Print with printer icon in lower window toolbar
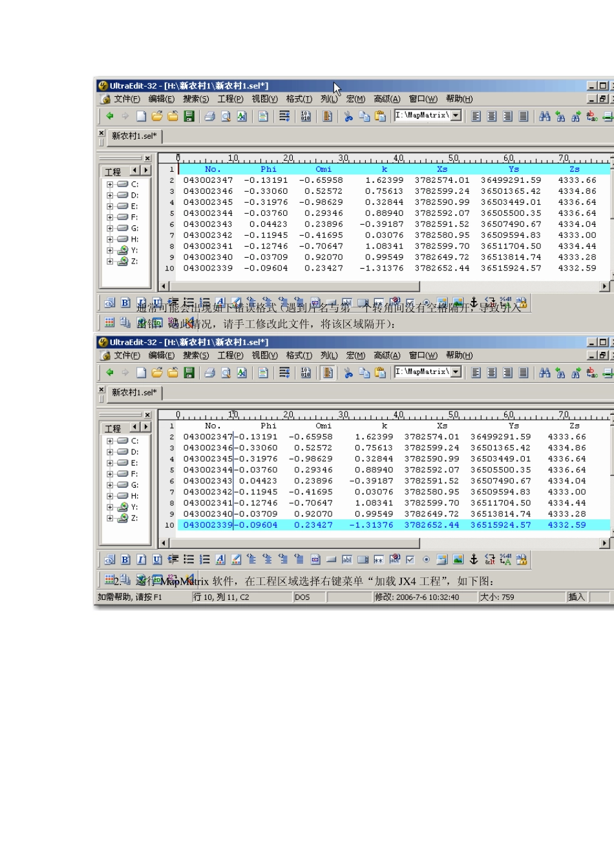The width and height of the screenshot is (614, 868). click(x=210, y=373)
